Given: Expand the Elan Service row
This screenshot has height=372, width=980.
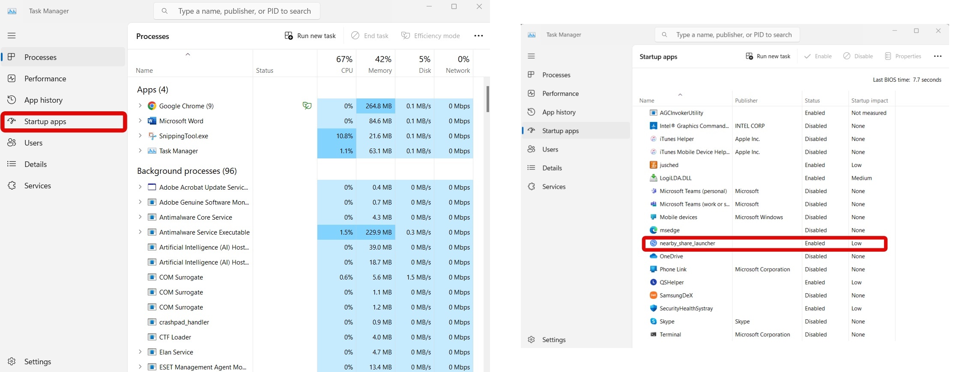Looking at the screenshot, I should (x=140, y=352).
